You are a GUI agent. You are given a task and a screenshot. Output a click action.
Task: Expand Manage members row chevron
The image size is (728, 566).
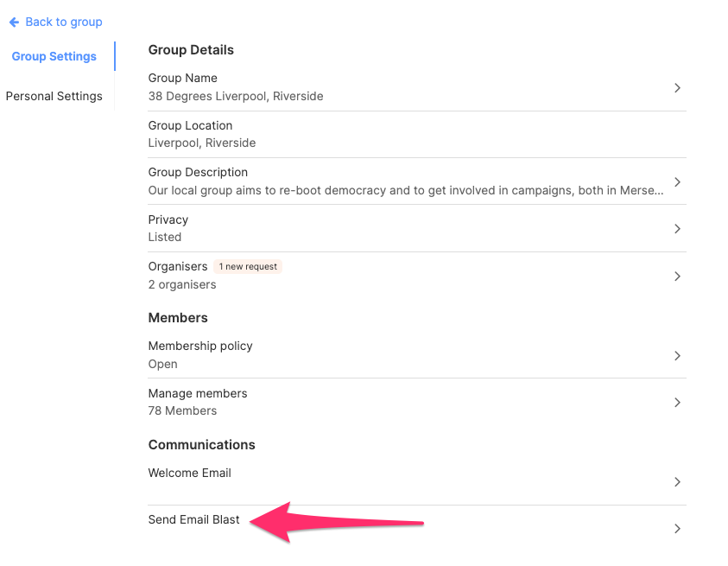[677, 403]
